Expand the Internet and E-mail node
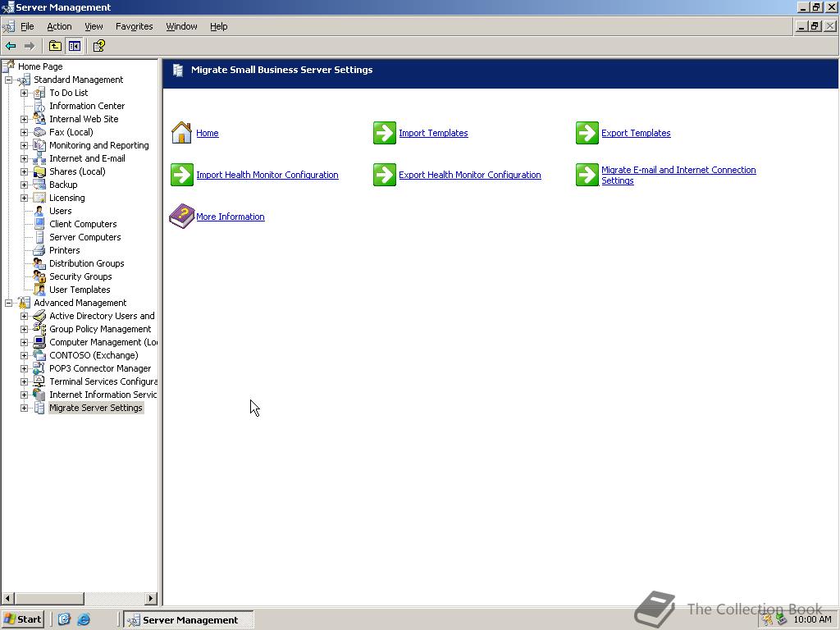 coord(24,158)
